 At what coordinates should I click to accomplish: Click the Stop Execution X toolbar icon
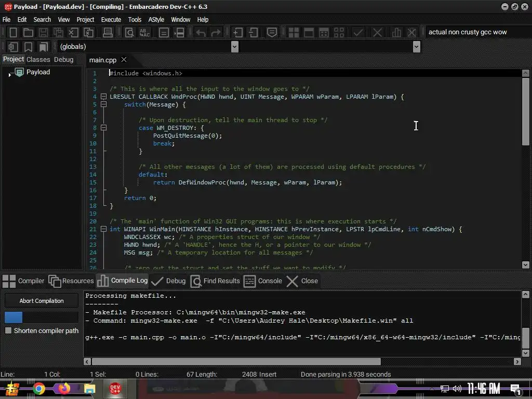coord(377,32)
